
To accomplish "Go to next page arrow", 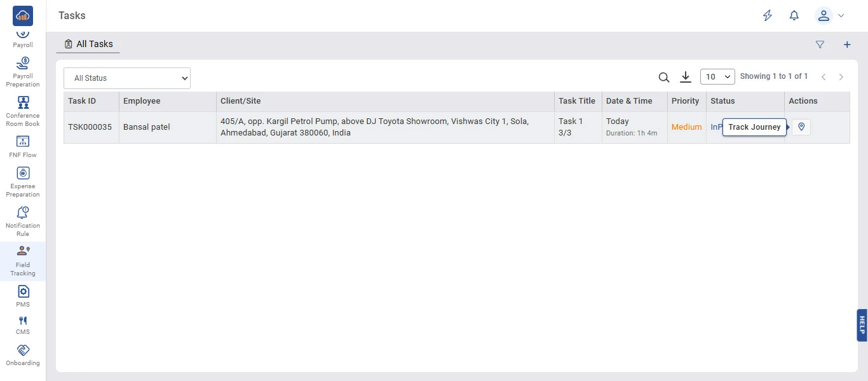I will [841, 77].
